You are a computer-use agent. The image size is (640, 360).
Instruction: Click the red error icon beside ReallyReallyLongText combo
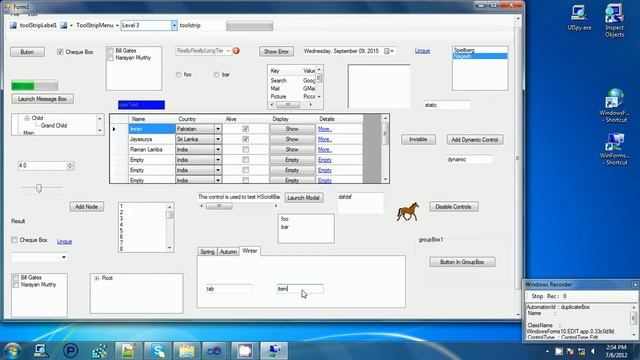(x=236, y=51)
